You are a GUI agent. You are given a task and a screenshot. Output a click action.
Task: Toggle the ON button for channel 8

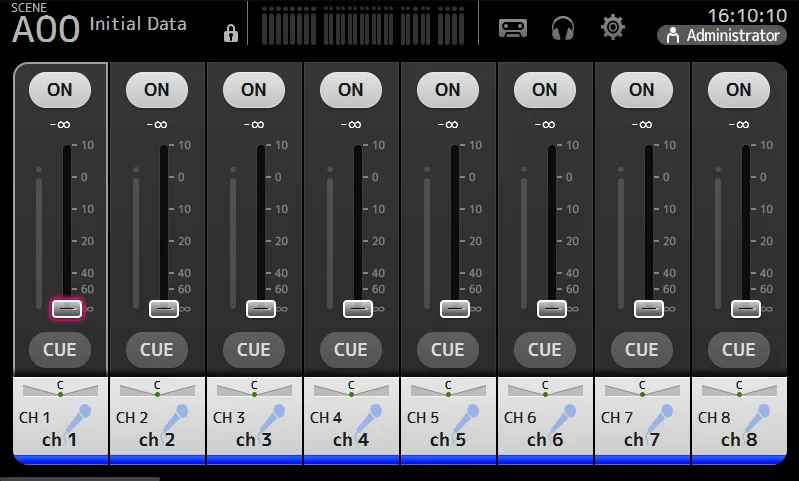(739, 90)
